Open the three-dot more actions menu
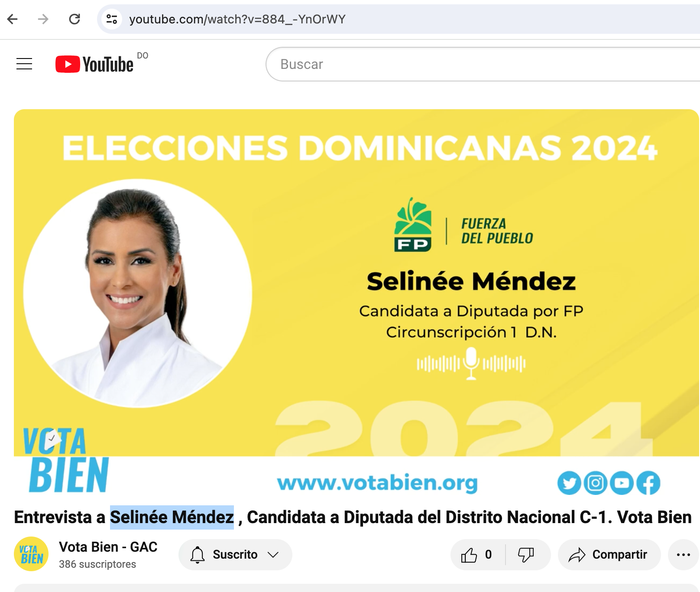This screenshot has width=700, height=592. click(x=683, y=554)
